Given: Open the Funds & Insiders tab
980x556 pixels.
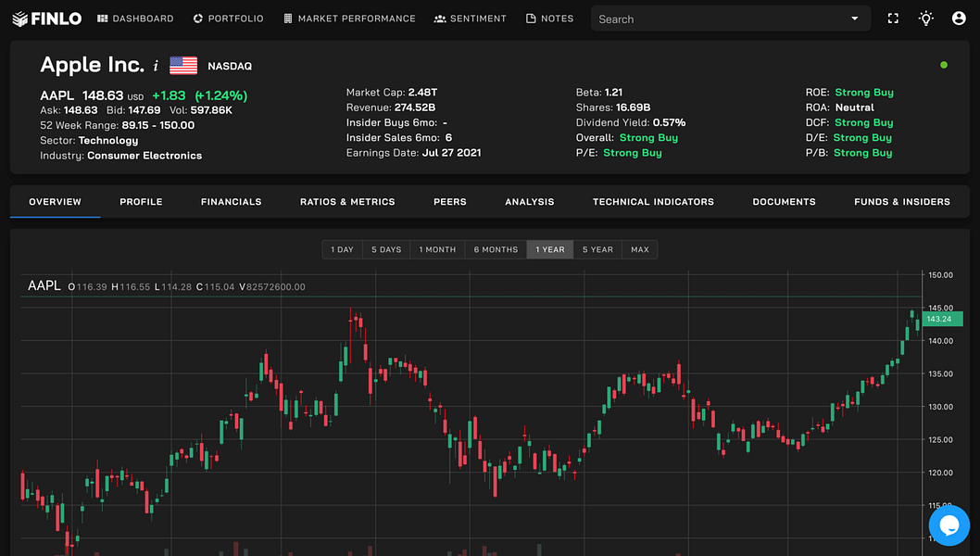Looking at the screenshot, I should (x=902, y=202).
